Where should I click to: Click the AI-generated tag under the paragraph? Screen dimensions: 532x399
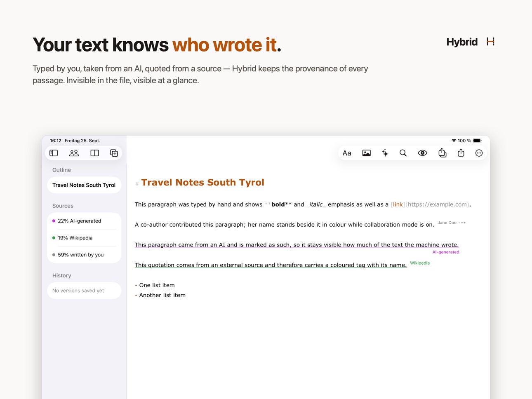[445, 252]
